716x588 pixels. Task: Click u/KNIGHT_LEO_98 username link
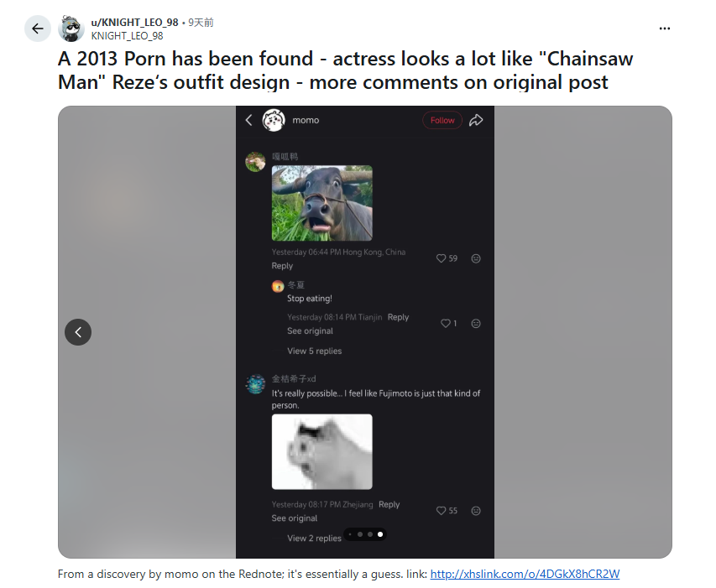point(134,23)
